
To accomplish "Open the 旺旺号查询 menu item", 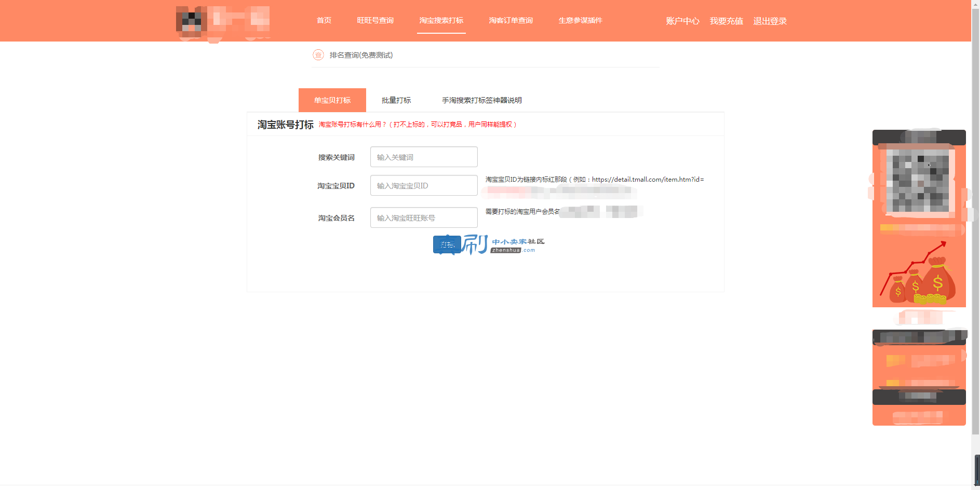I will [375, 20].
